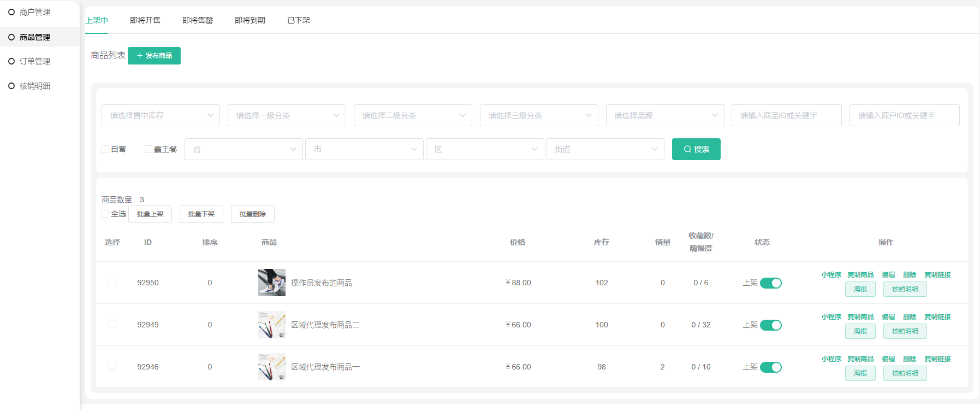Click 编辑 link for product 92949

coord(888,317)
